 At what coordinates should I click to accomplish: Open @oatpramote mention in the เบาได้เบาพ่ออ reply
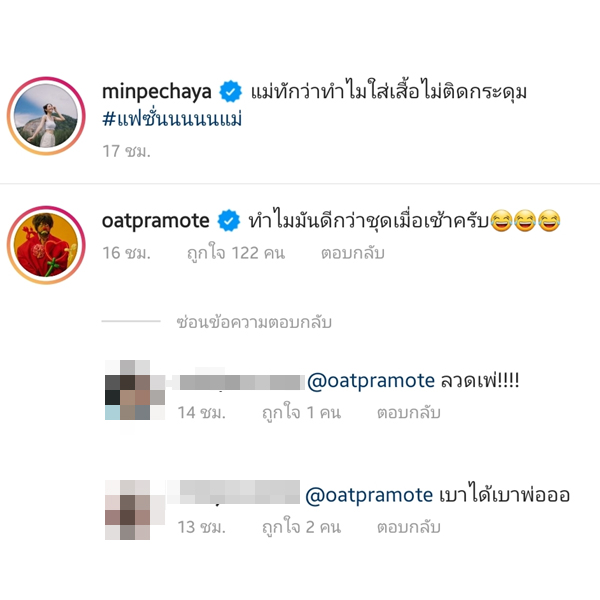pos(369,495)
